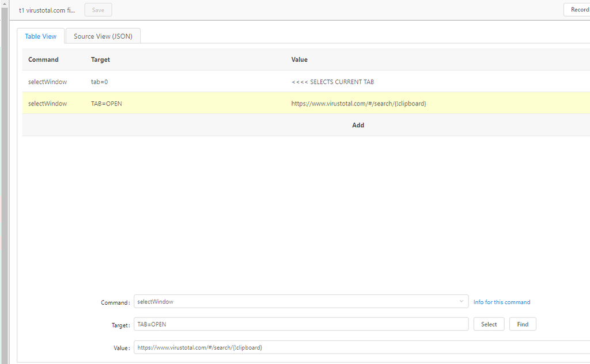Switch to the Table View tab
The image size is (590, 364).
click(x=41, y=36)
